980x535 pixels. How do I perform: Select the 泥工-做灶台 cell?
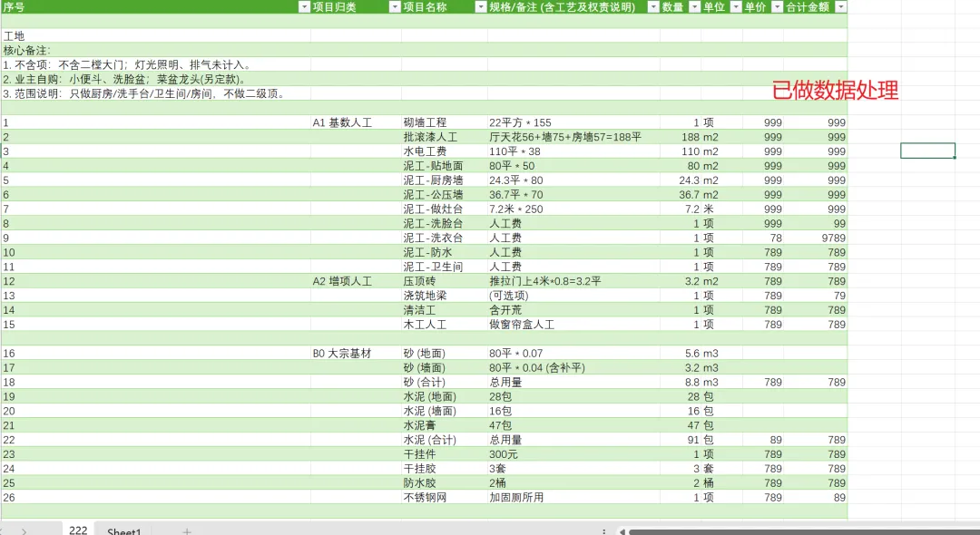445,209
